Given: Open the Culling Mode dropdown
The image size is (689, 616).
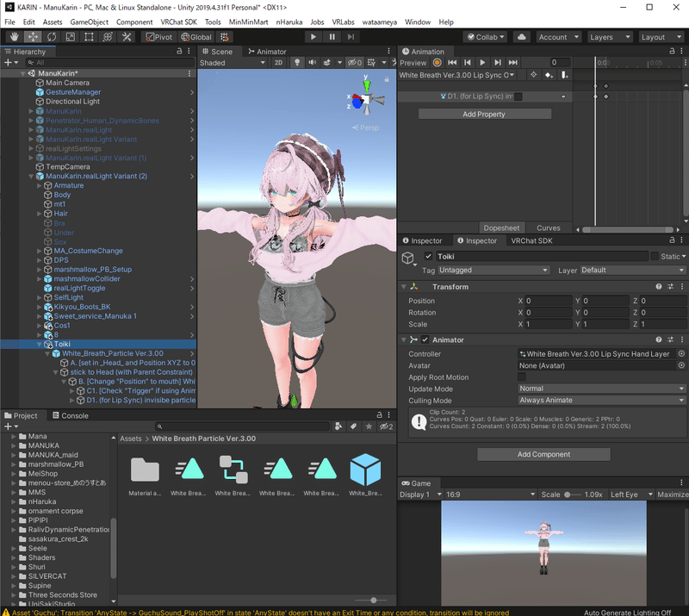Looking at the screenshot, I should (602, 400).
